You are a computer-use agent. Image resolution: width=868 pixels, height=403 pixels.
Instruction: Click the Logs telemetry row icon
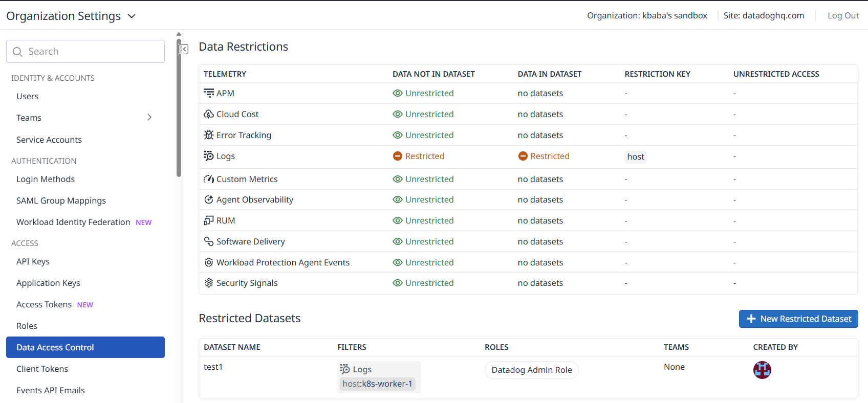209,156
